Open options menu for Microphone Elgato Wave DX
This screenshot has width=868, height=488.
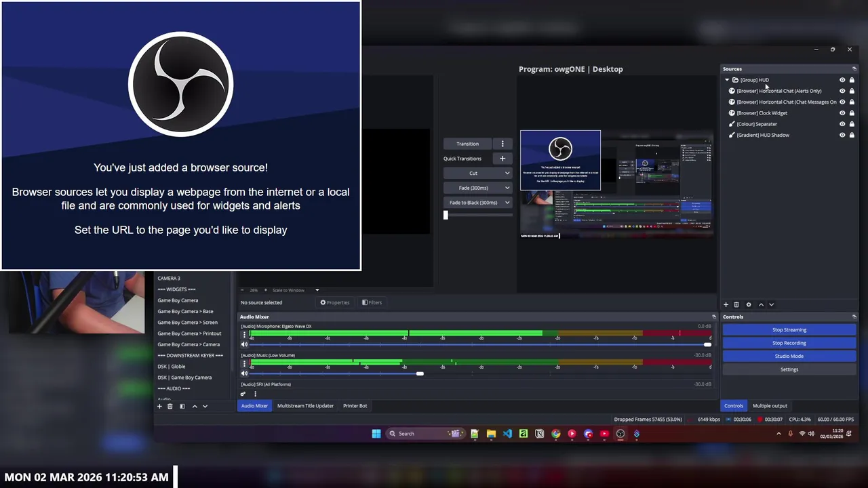pyautogui.click(x=245, y=335)
